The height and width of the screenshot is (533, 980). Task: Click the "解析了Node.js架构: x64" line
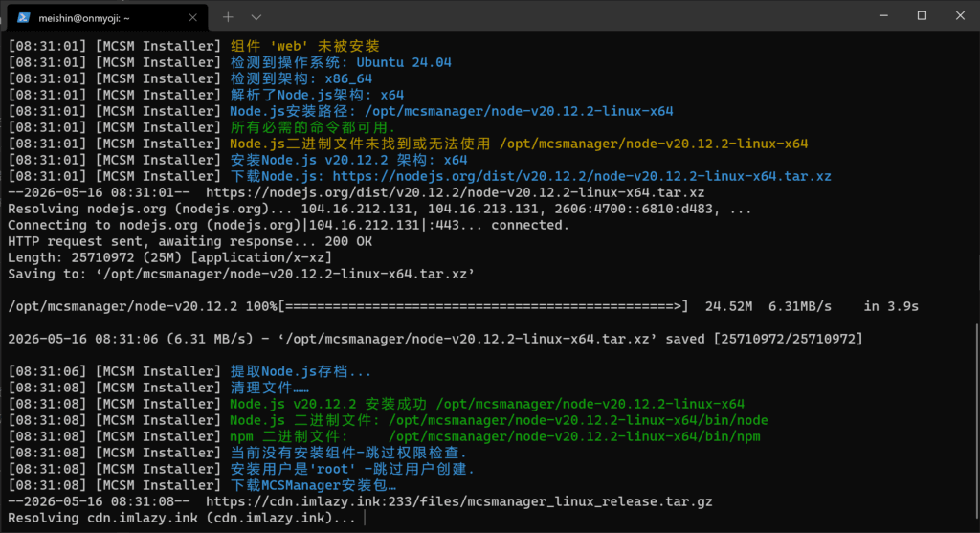(x=317, y=95)
